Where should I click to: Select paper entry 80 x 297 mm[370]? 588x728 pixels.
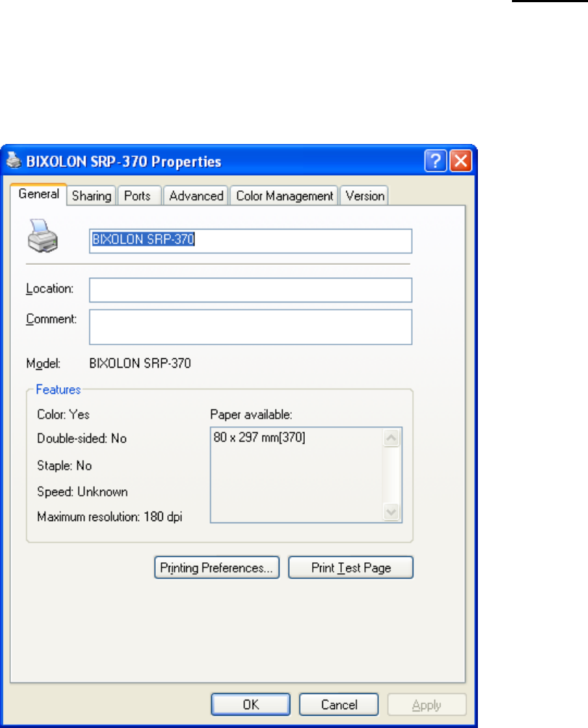[260, 437]
